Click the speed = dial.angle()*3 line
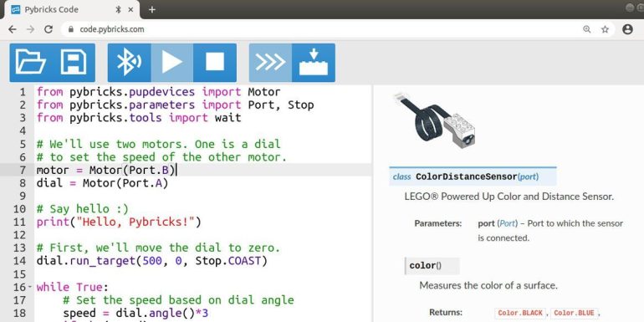Screen dimensions: 644x322 click(x=135, y=314)
